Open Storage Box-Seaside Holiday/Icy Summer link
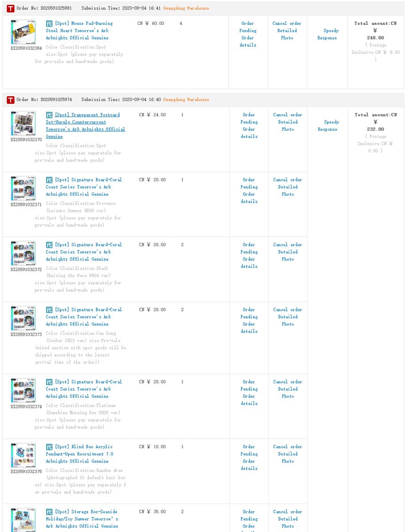411x532 pixels. pos(82,519)
